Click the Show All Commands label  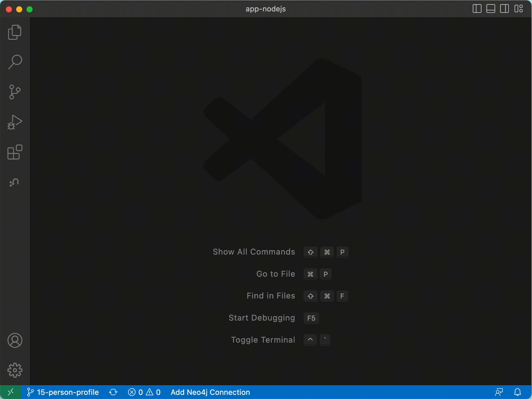[x=254, y=252]
